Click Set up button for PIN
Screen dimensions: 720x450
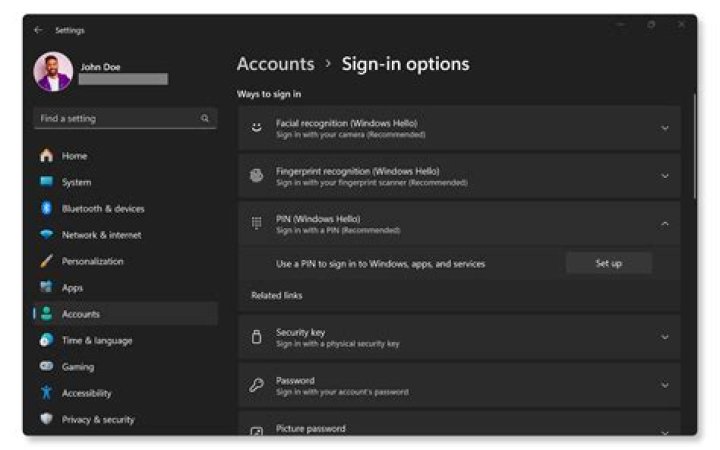click(609, 263)
